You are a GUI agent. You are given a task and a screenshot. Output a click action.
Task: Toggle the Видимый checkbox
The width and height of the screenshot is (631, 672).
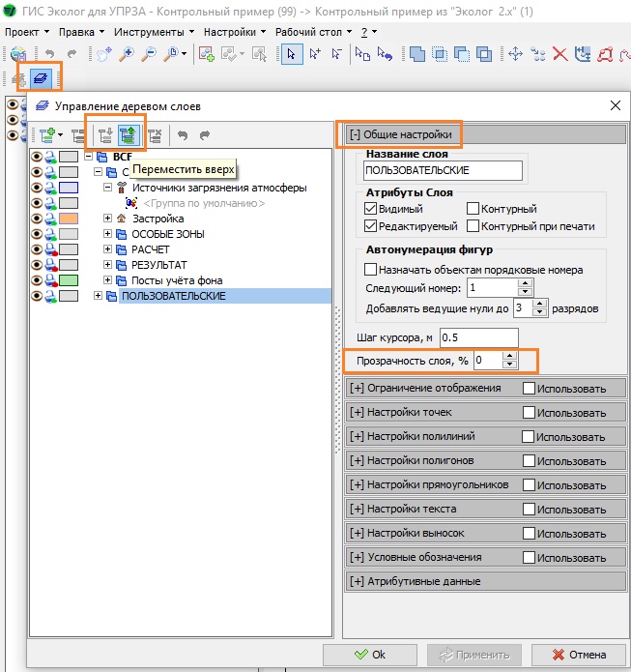(371, 209)
